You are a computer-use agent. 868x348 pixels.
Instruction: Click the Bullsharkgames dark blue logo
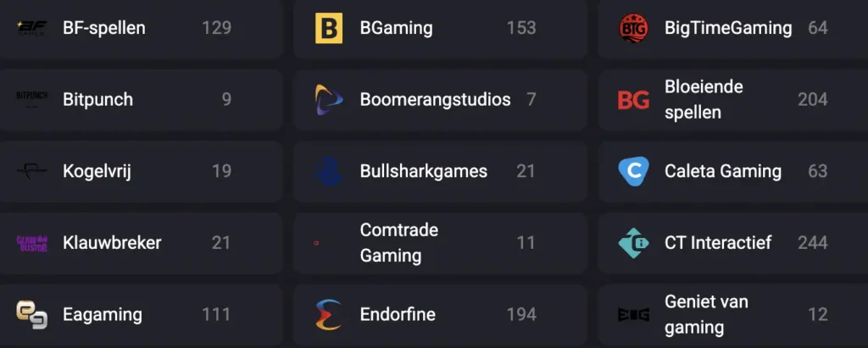[328, 171]
